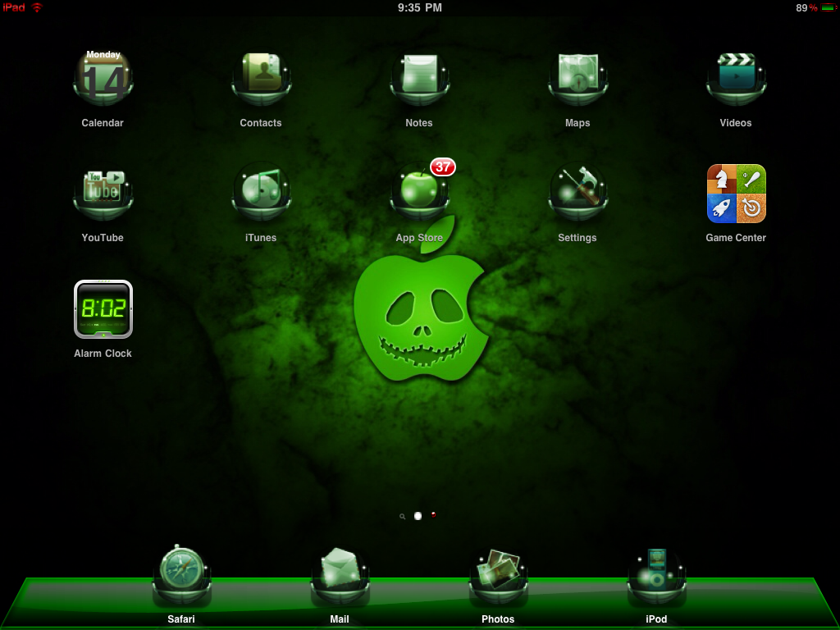Click the iTunes label text
The width and height of the screenshot is (840, 630).
pyautogui.click(x=261, y=237)
